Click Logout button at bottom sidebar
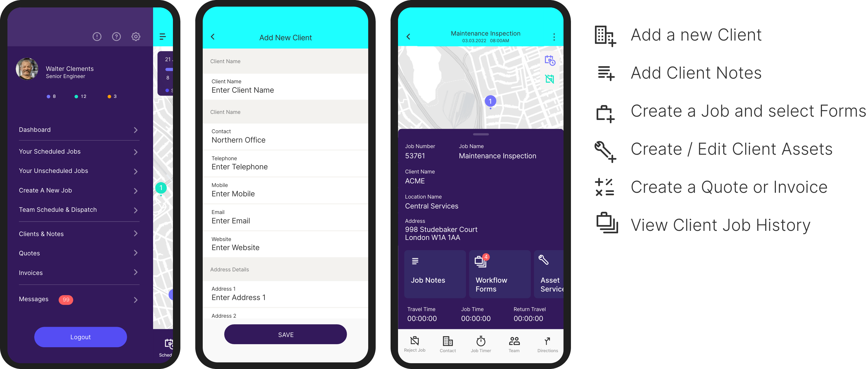Screen dimensions: 868x369 (80, 336)
